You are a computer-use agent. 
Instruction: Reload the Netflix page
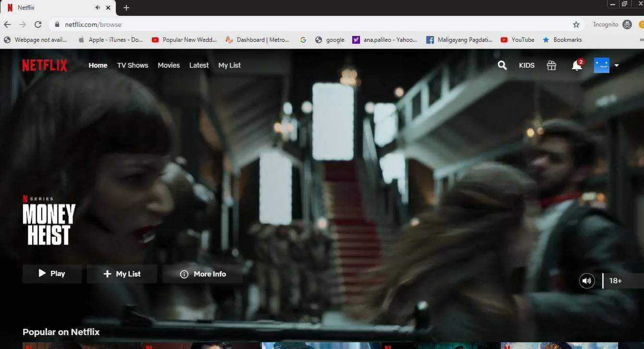click(38, 24)
